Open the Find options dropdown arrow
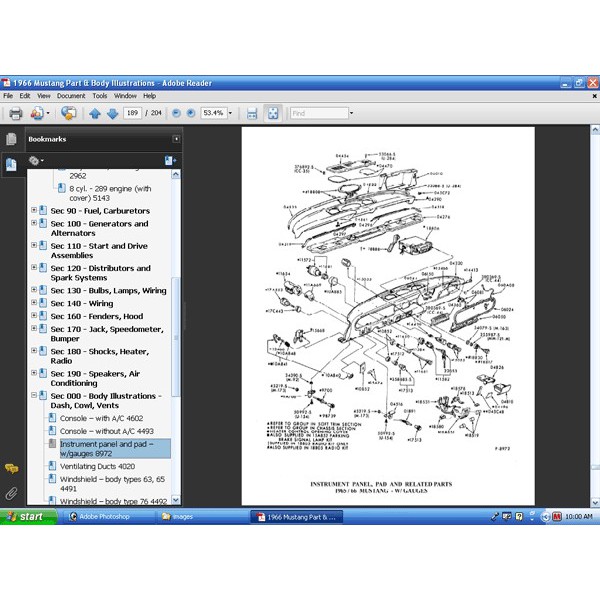The image size is (600, 600). 351,113
